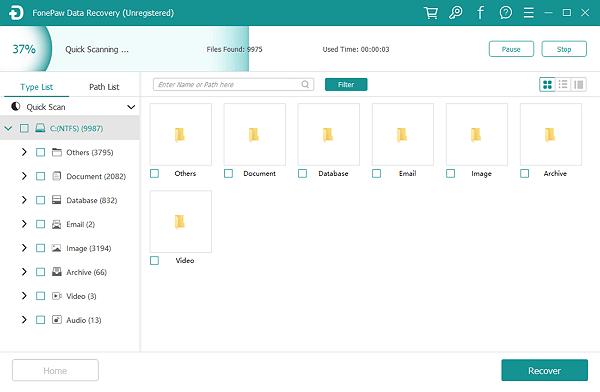Click the Others folder icon in tree

(57, 152)
